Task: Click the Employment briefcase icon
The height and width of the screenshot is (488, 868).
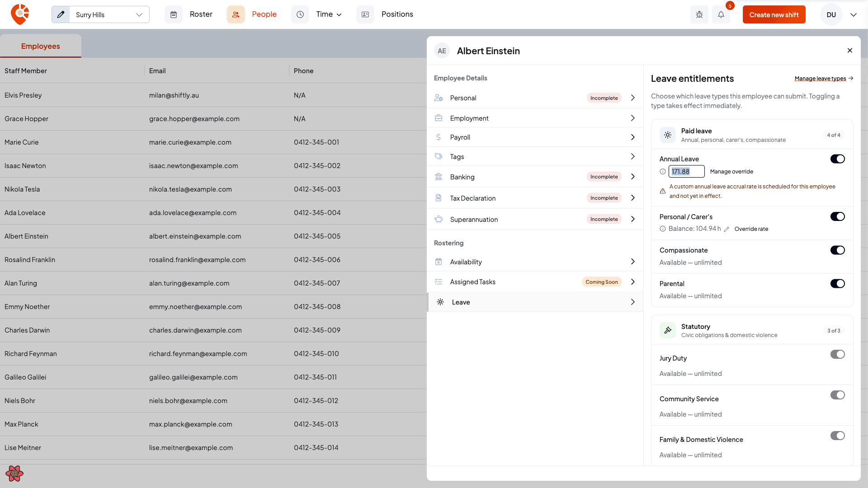Action: 439,118
